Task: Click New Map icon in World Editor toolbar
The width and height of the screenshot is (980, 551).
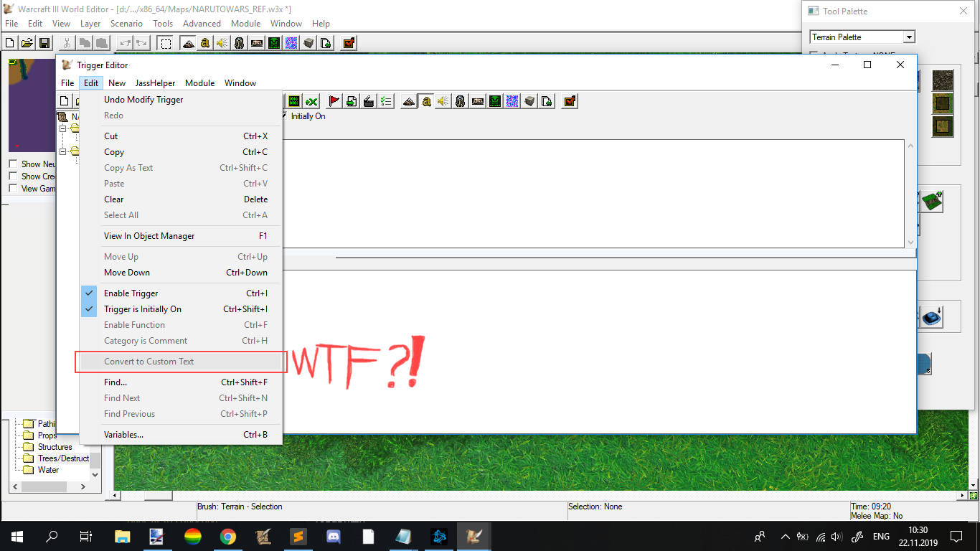Action: click(x=11, y=43)
